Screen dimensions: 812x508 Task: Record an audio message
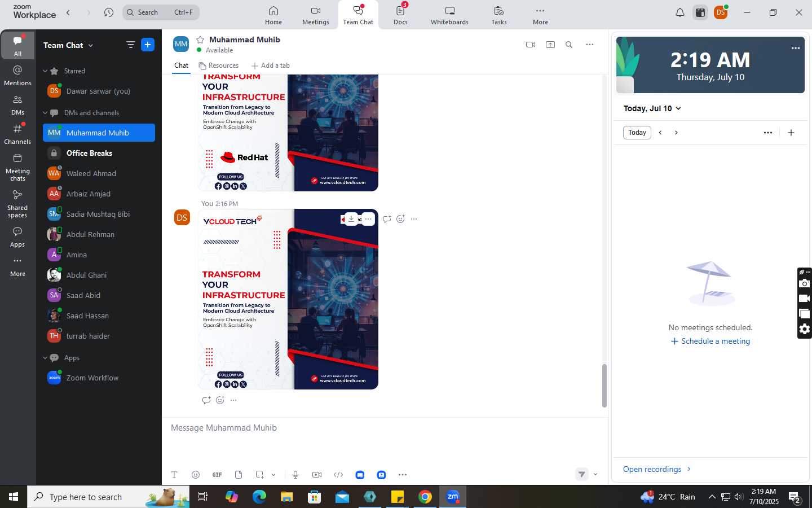295,475
